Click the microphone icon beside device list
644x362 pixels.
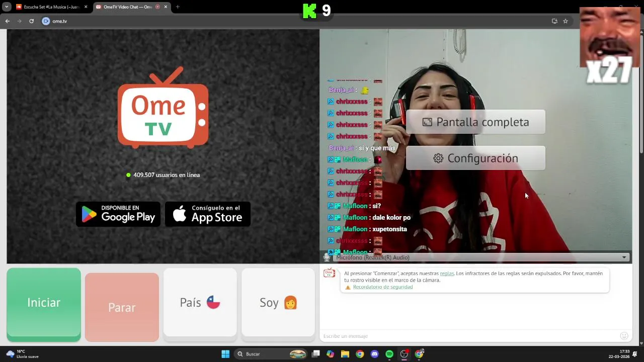click(x=327, y=257)
